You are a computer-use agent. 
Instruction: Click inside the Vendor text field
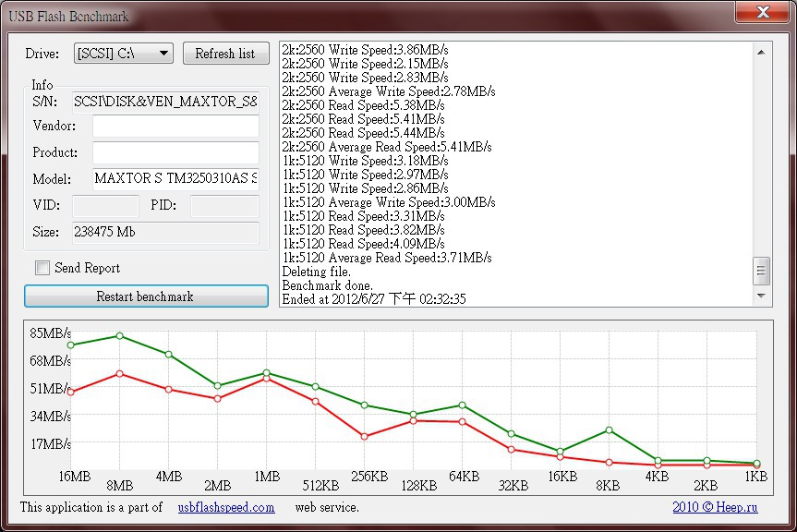(x=175, y=127)
